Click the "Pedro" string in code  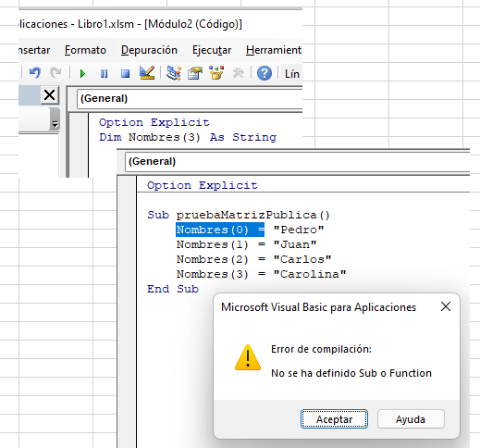[x=299, y=230]
